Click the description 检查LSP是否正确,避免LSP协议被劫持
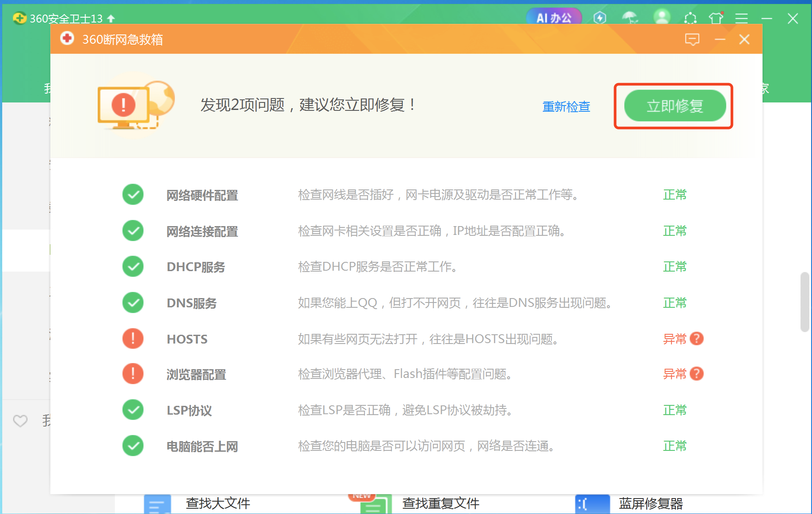812x514 pixels. (x=406, y=410)
